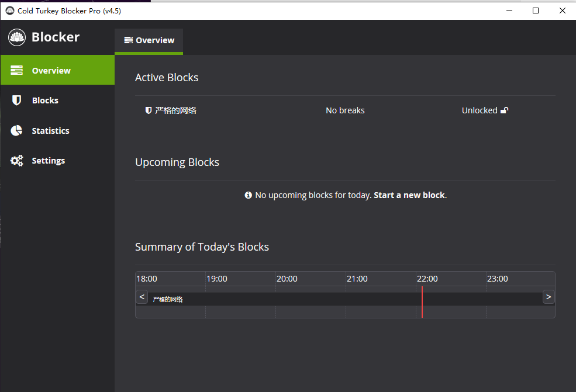The width and height of the screenshot is (576, 392).
Task: Select the Overview tab at the top
Action: 149,41
